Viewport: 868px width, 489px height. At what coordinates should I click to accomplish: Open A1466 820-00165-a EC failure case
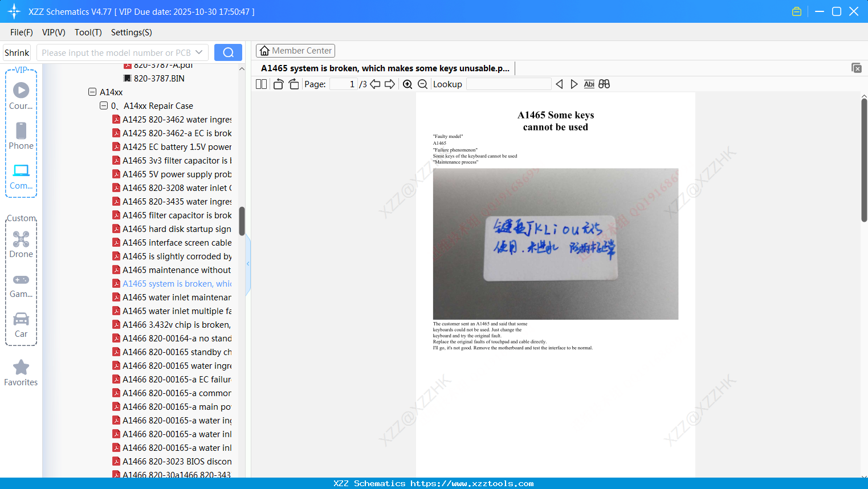172,379
